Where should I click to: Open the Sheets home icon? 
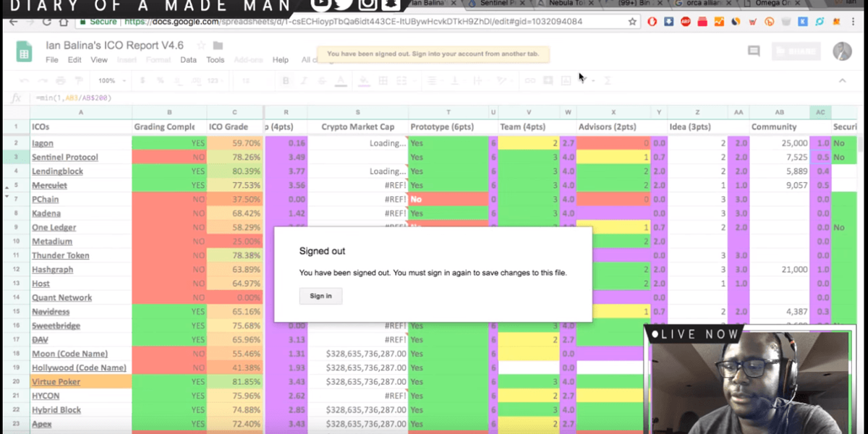[24, 51]
